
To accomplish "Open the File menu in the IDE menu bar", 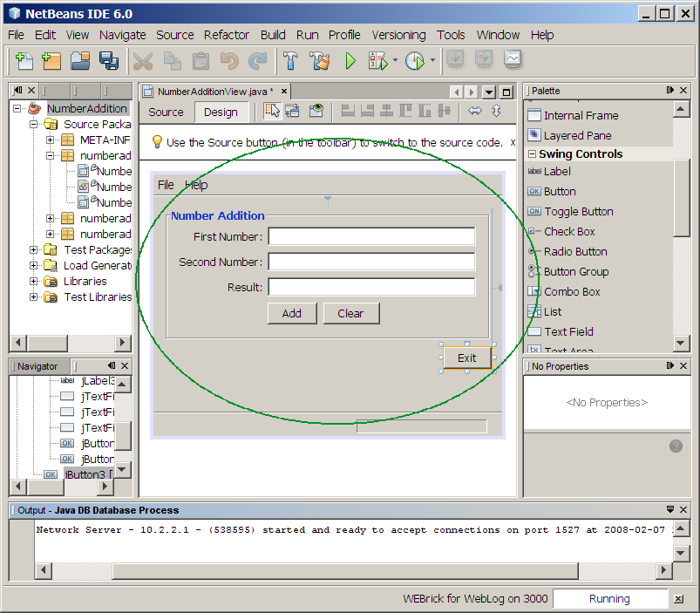I will click(x=16, y=35).
